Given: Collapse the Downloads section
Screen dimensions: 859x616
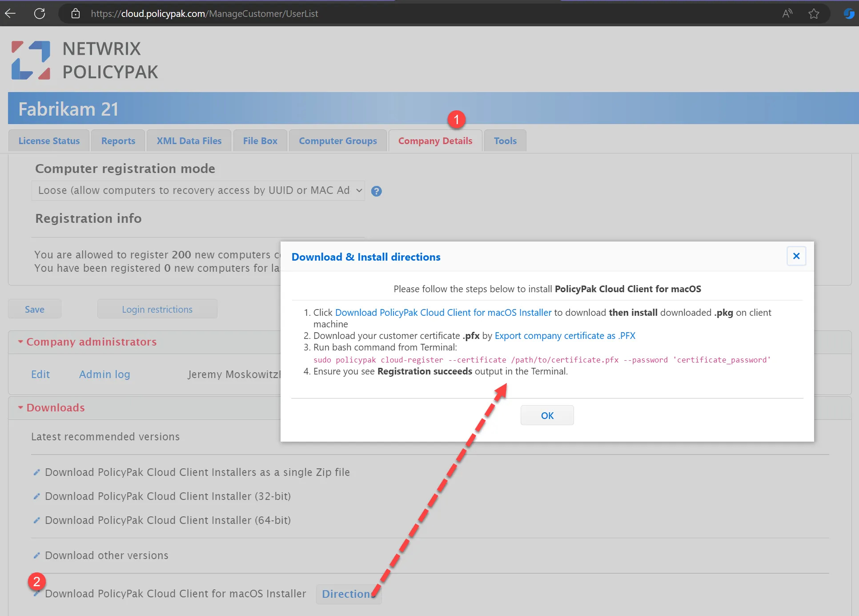Looking at the screenshot, I should click(x=20, y=407).
